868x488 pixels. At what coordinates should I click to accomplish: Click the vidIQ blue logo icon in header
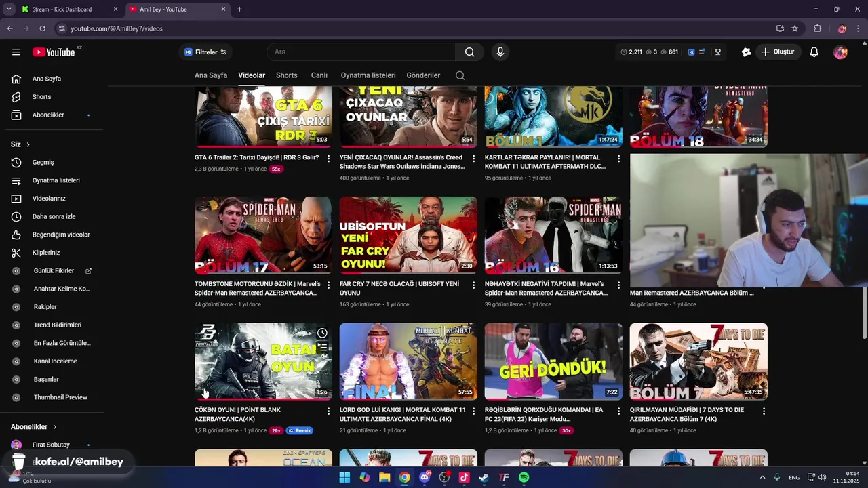point(691,52)
